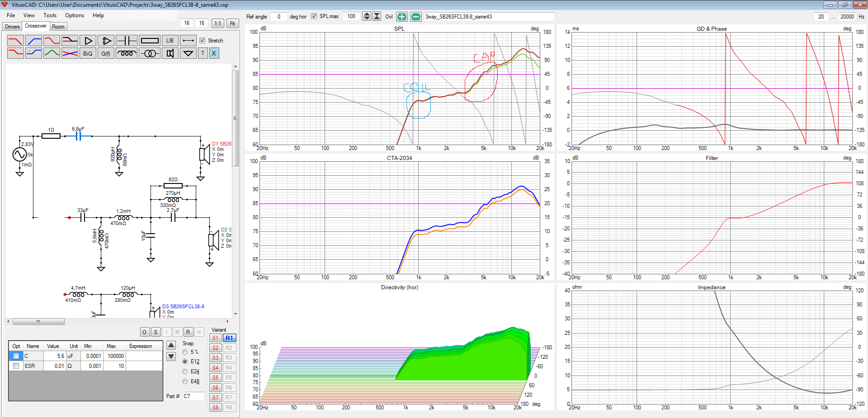Viewport: 868px width, 418px height.
Task: Select variant S1
Action: click(216, 338)
